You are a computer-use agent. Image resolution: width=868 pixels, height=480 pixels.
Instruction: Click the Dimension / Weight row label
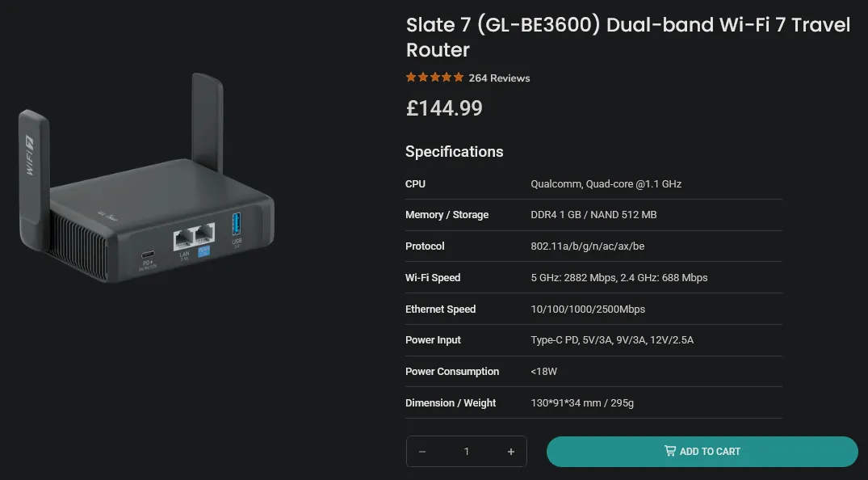coord(450,403)
